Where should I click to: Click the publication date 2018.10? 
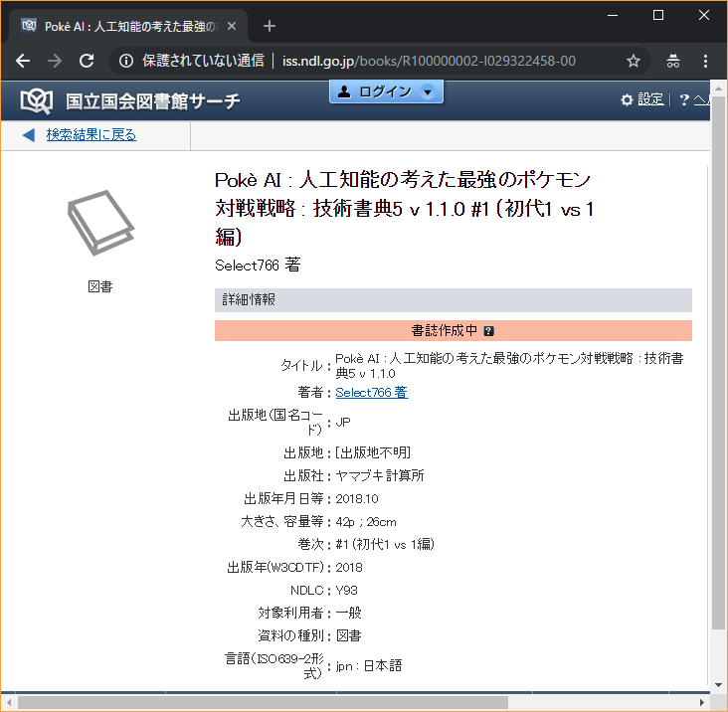357,499
